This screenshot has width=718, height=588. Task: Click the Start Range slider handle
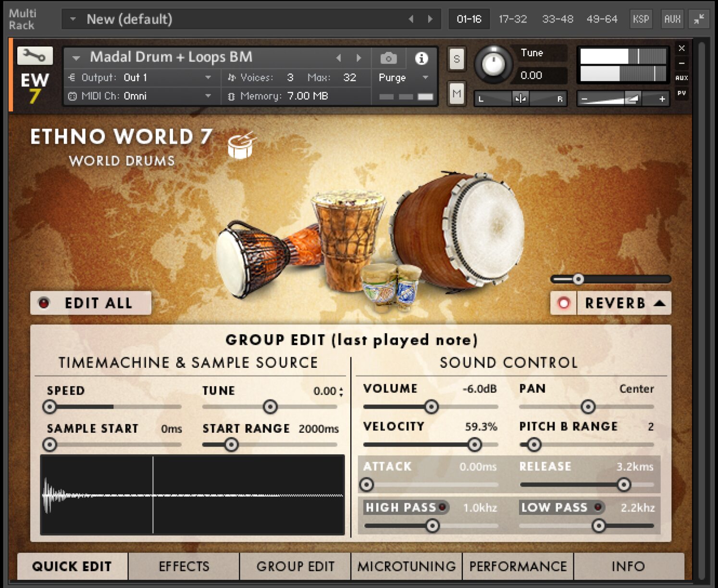click(232, 445)
